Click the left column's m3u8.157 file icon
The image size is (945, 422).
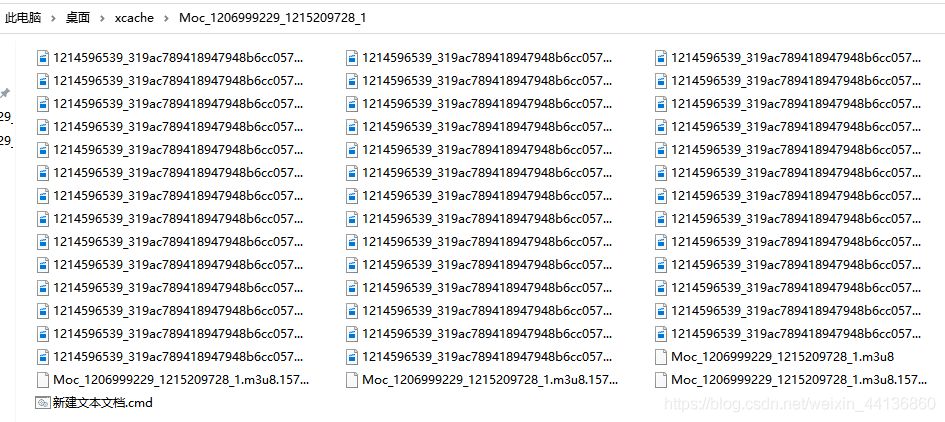pos(42,380)
